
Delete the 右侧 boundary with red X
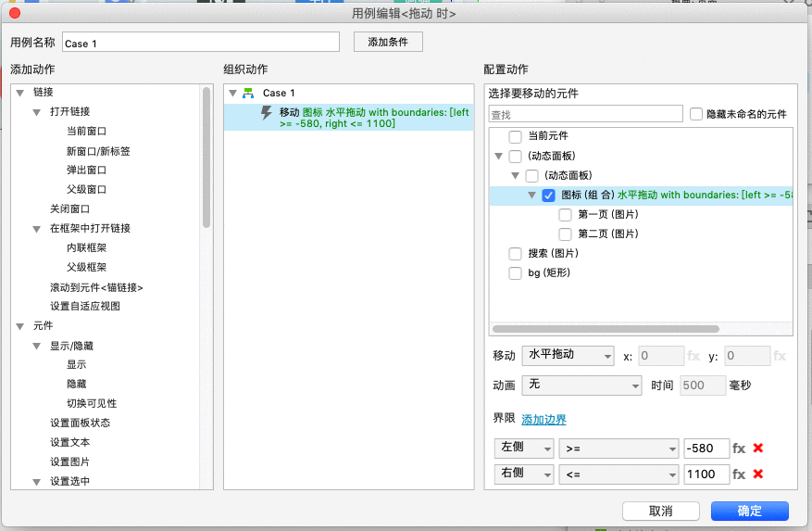pos(757,474)
